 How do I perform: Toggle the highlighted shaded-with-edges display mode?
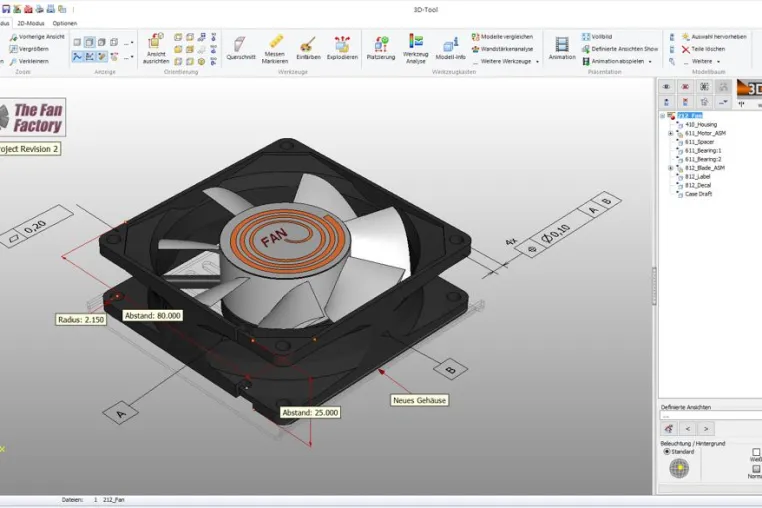(x=89, y=42)
